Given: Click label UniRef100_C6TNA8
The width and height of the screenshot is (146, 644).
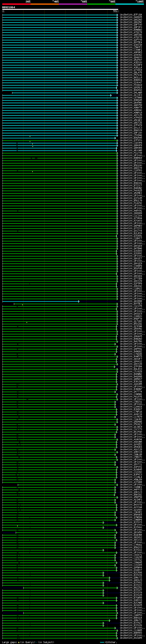Looking at the screenshot, I should [x=131, y=98].
